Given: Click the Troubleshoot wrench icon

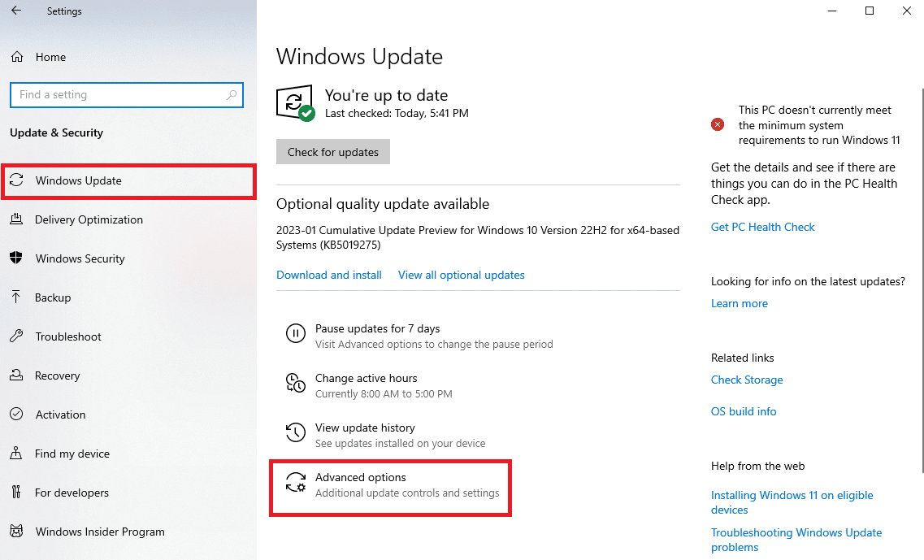Looking at the screenshot, I should click(x=16, y=336).
